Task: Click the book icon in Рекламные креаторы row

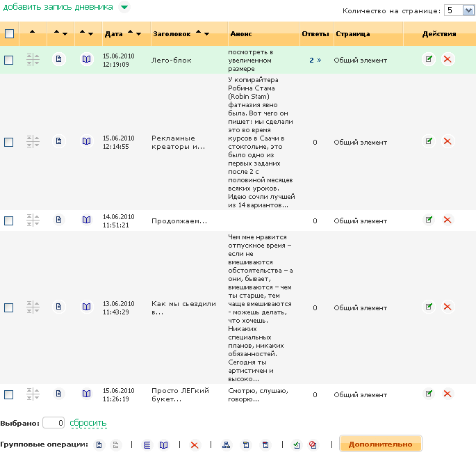Action: 86,142
